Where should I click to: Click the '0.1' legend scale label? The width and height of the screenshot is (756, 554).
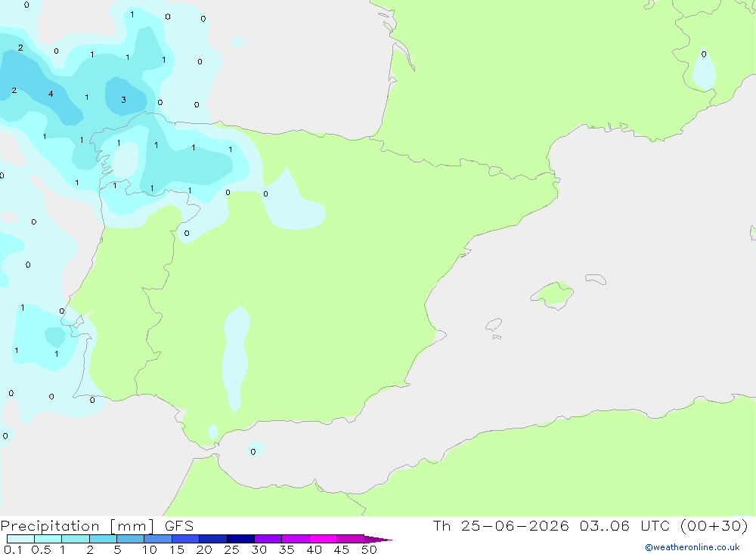point(13,549)
